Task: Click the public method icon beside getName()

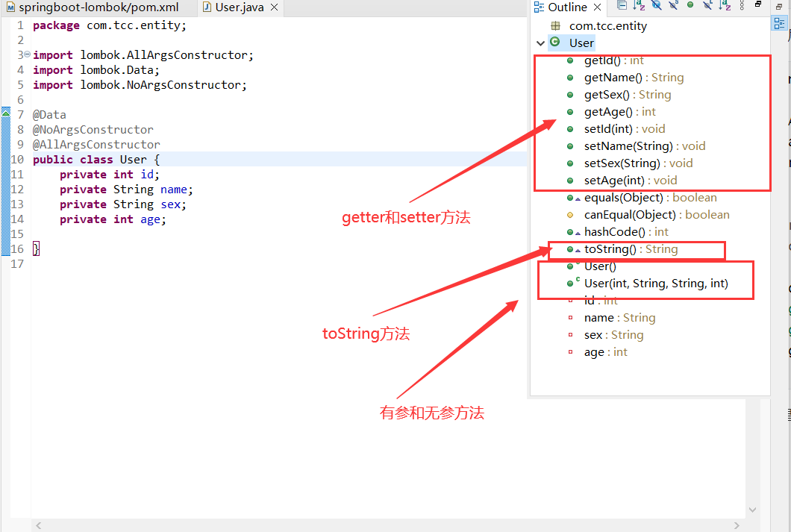Action: (570, 78)
